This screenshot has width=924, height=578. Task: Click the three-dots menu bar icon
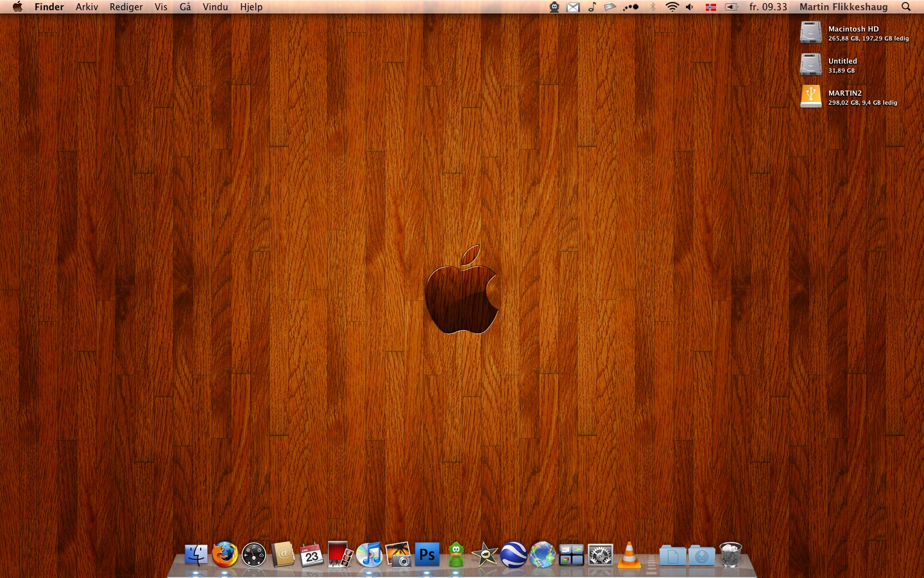pyautogui.click(x=631, y=7)
